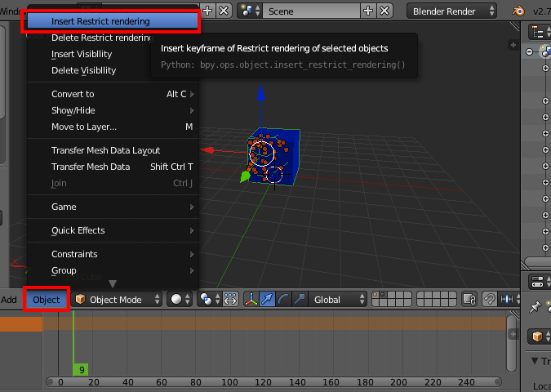Screen dimensions: 551x392
Task: Click the 3D view corner split widget
Action: tap(515, 26)
